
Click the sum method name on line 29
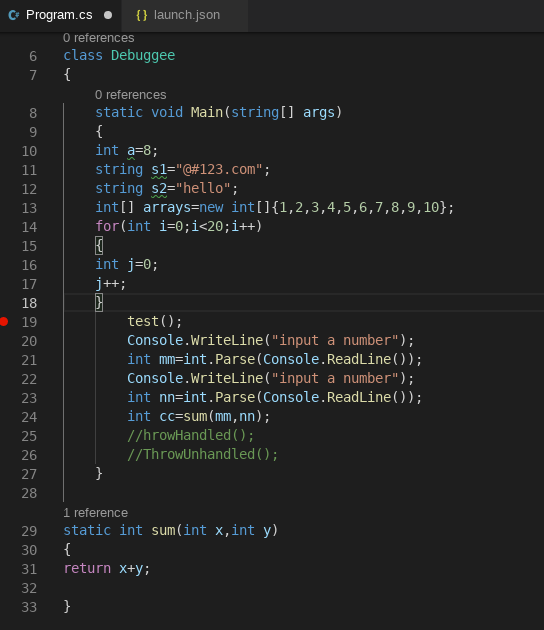163,530
